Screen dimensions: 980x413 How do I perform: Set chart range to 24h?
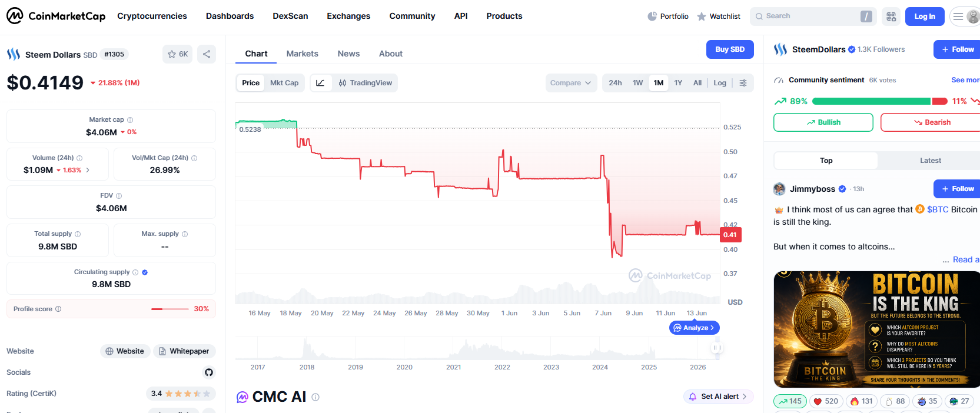pyautogui.click(x=615, y=83)
